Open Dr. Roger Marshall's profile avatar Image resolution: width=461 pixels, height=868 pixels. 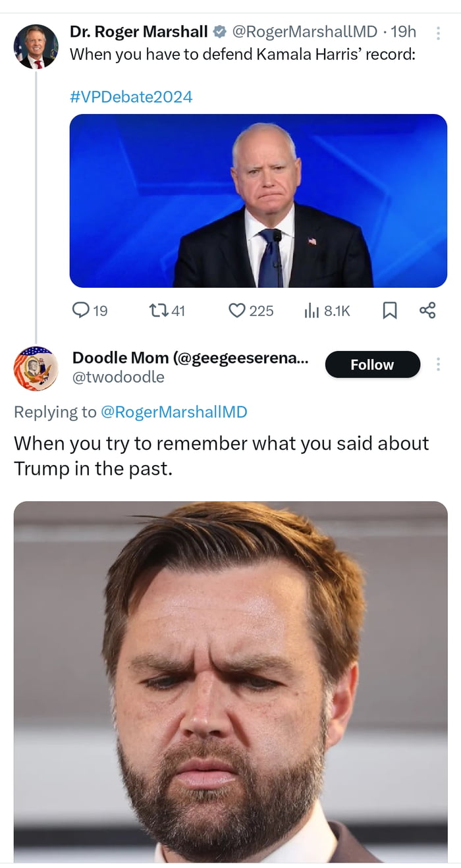click(x=36, y=47)
